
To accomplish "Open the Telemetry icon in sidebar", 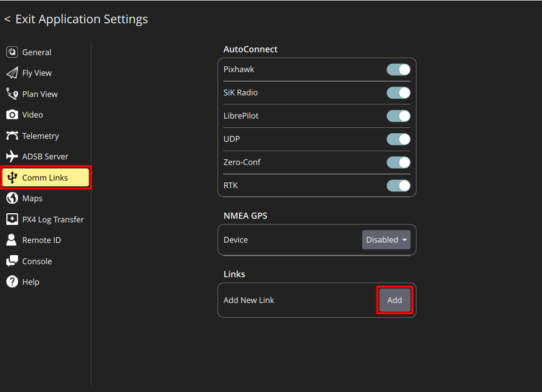I will (x=12, y=136).
